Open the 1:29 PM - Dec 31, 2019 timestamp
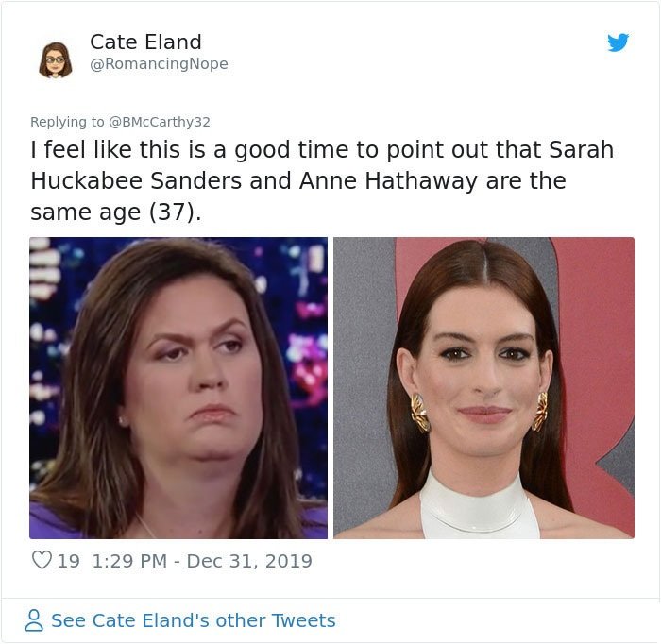The height and width of the screenshot is (644, 661). (x=201, y=561)
